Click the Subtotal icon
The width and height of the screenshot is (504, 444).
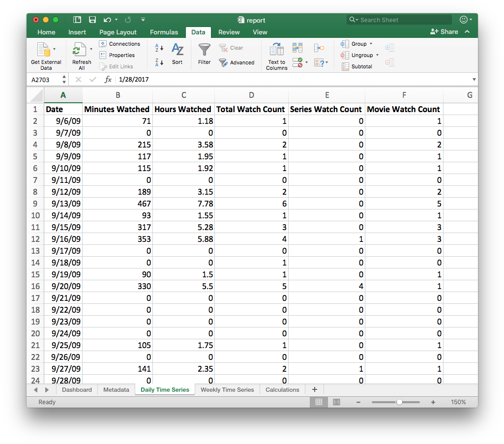point(345,66)
